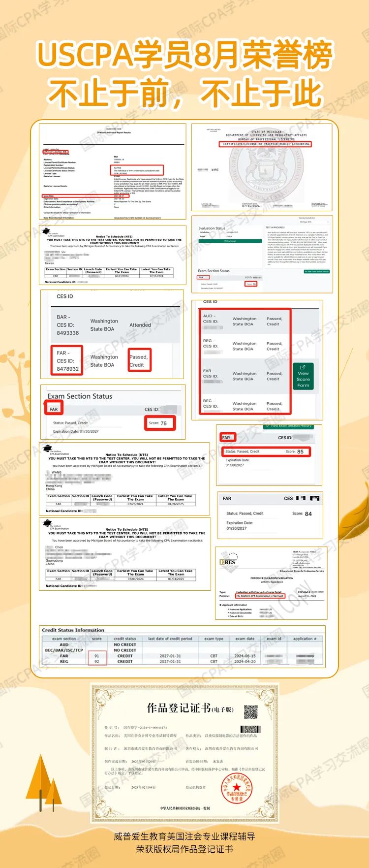Image resolution: width=369 pixels, height=868 pixels.
Task: Scan the QR code on the registration certificate
Action: coord(251,711)
